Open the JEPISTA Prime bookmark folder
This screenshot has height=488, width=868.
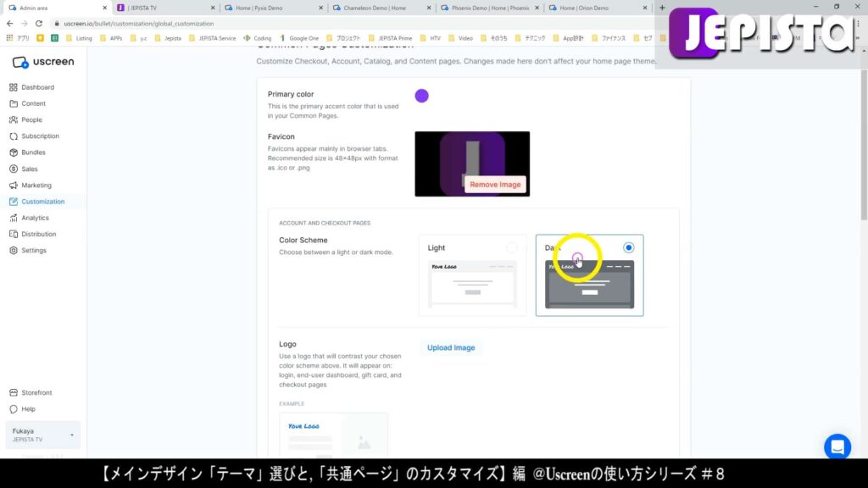coord(390,38)
